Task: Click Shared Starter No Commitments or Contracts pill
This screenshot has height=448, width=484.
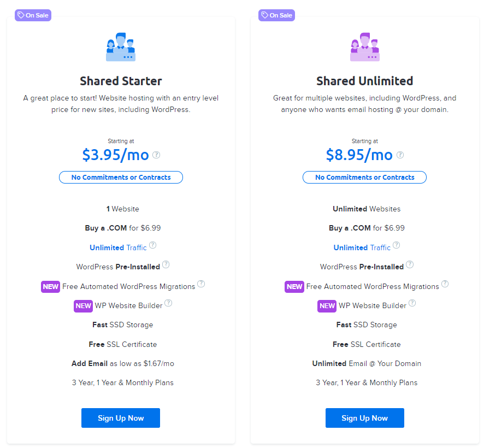Action: 121,177
